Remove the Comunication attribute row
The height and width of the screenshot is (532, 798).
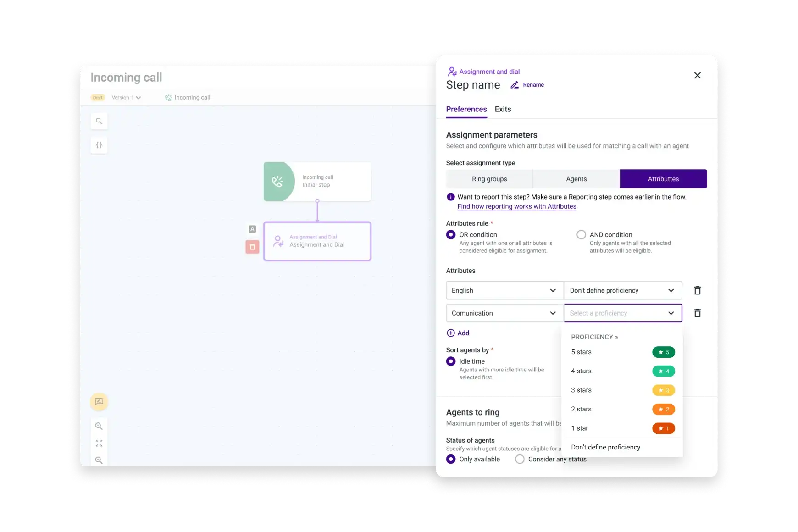pos(698,313)
